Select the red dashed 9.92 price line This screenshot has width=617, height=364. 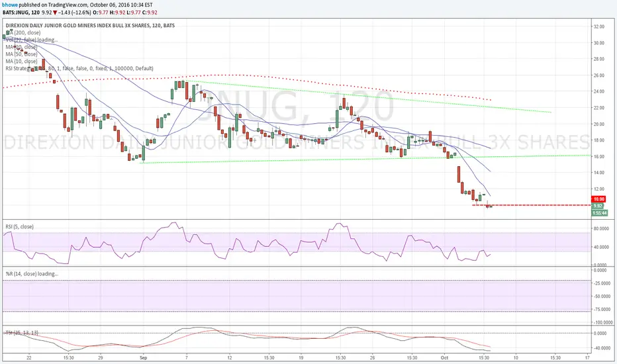532,205
